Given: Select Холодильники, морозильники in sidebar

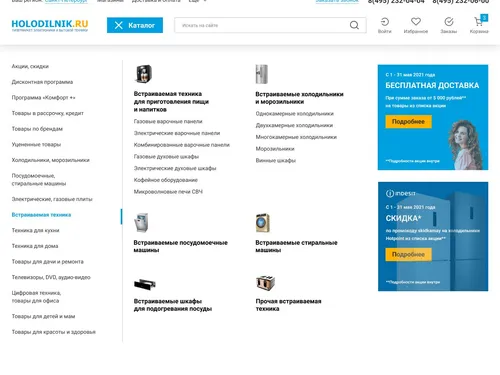Looking at the screenshot, I should point(51,160).
